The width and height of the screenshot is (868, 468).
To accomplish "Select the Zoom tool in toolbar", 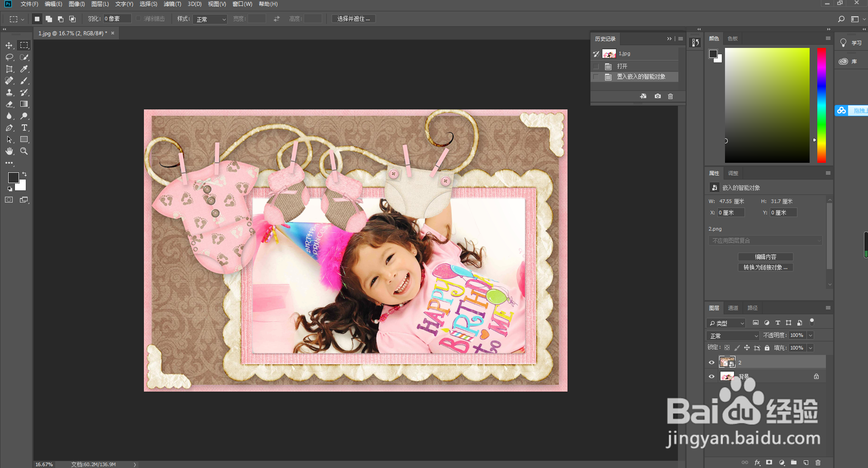I will point(24,151).
